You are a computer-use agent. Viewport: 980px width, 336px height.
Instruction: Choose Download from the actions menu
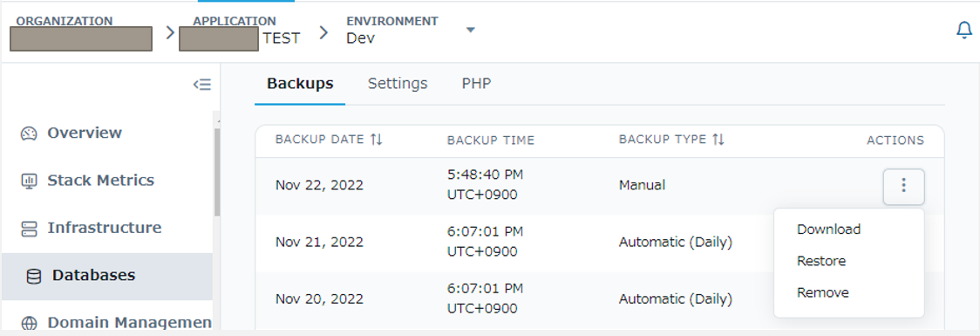click(829, 230)
